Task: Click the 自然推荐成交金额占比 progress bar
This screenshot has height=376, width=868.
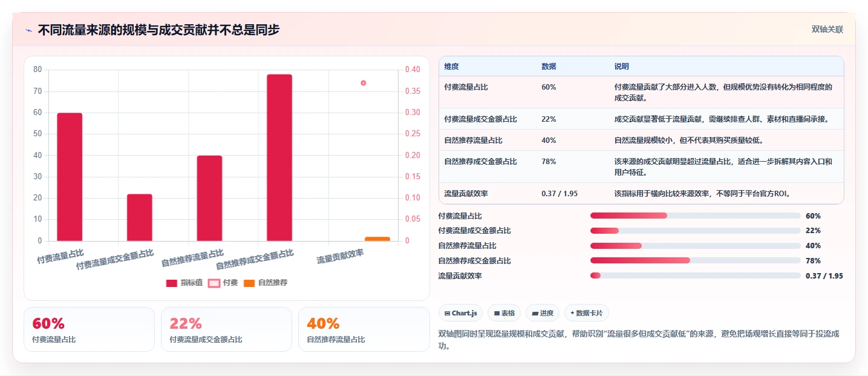Action: [x=695, y=260]
